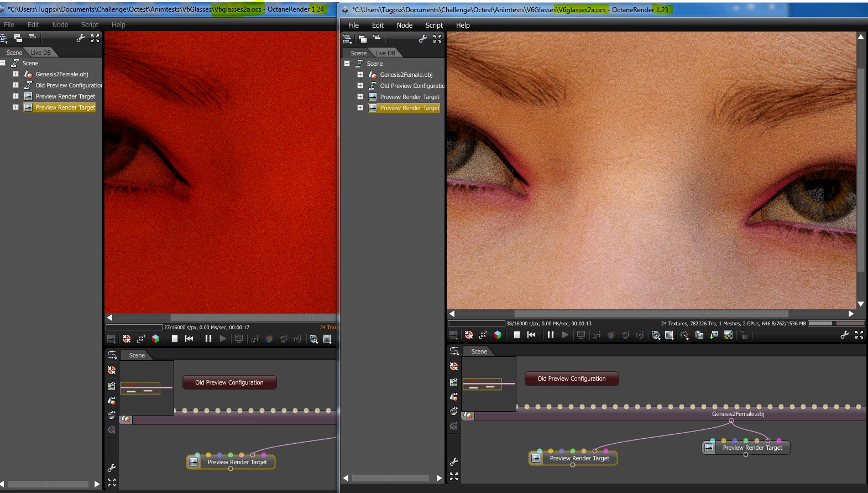Select Old Preview Configuration node in 1.23 graph

572,378
